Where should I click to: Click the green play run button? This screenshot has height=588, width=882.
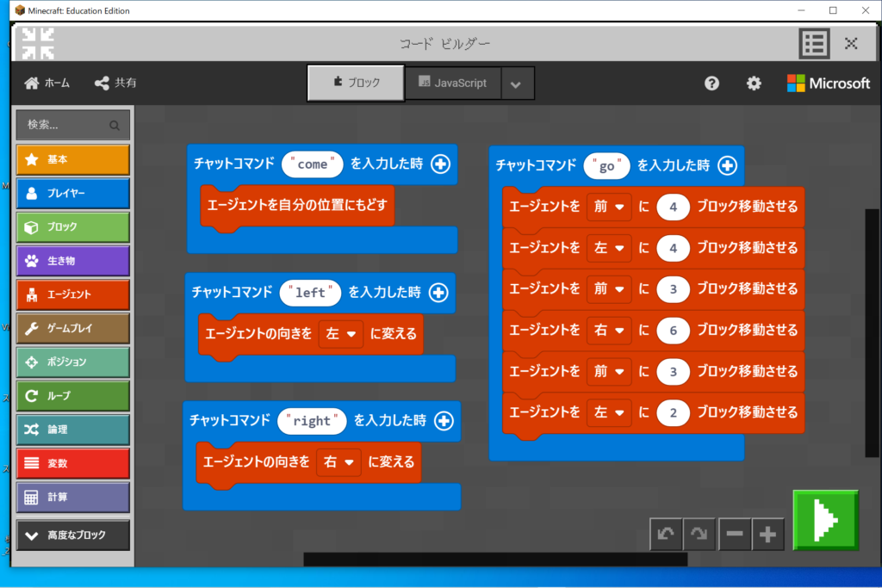click(825, 519)
